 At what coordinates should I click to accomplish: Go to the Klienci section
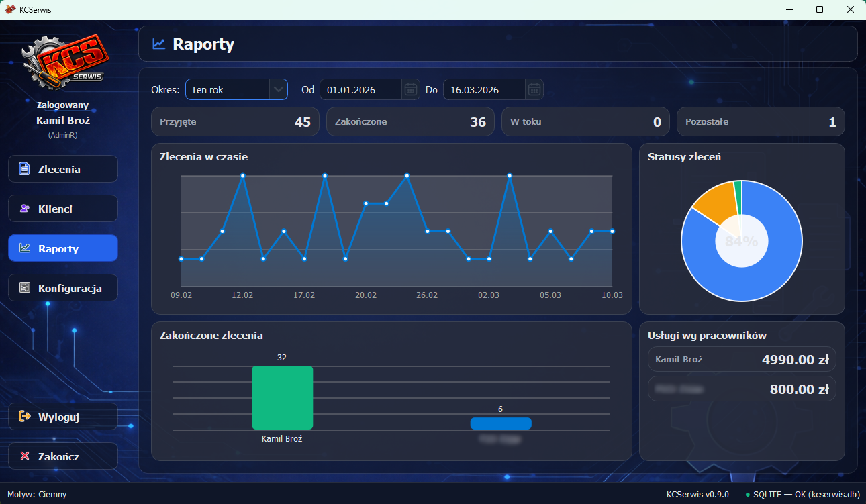click(x=62, y=209)
